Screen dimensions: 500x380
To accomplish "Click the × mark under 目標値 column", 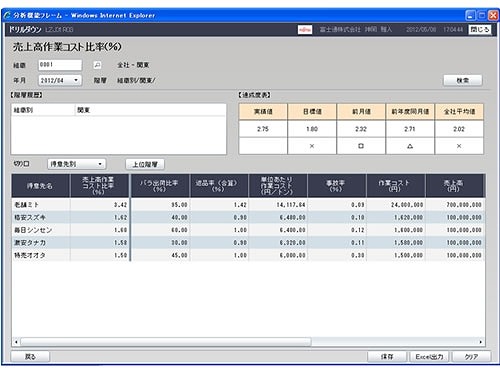I will pos(312,146).
